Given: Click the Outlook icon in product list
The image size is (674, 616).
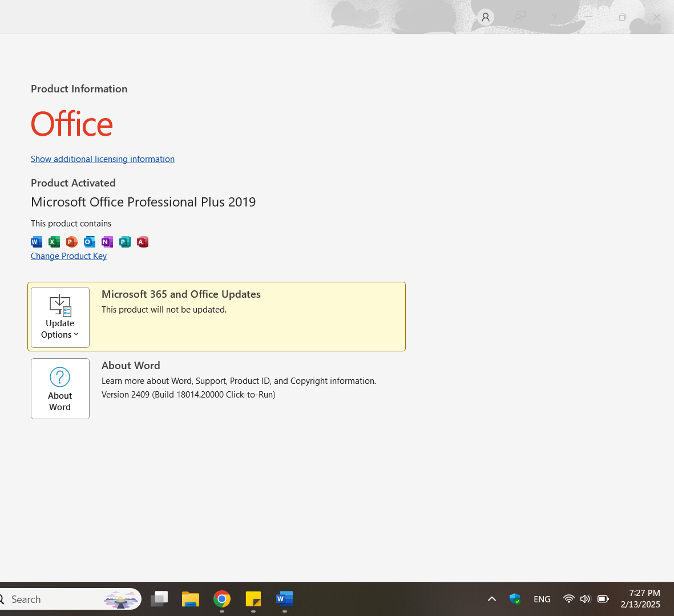Looking at the screenshot, I should coord(90,242).
